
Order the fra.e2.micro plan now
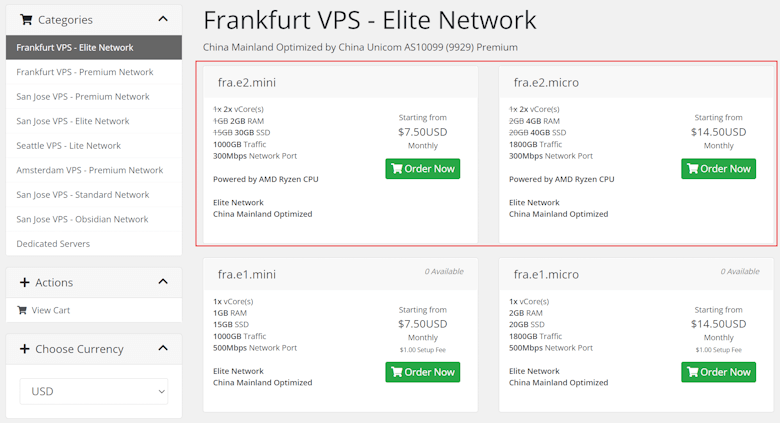718,169
